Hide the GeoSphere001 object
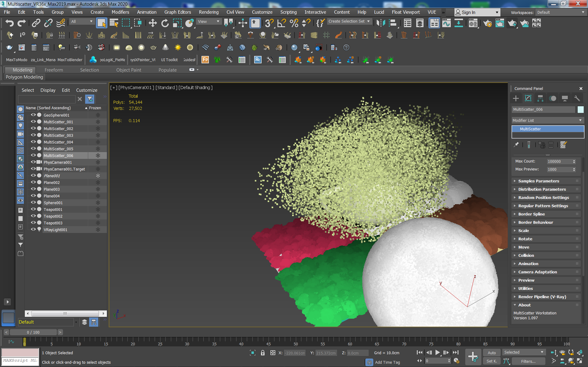 click(x=33, y=115)
